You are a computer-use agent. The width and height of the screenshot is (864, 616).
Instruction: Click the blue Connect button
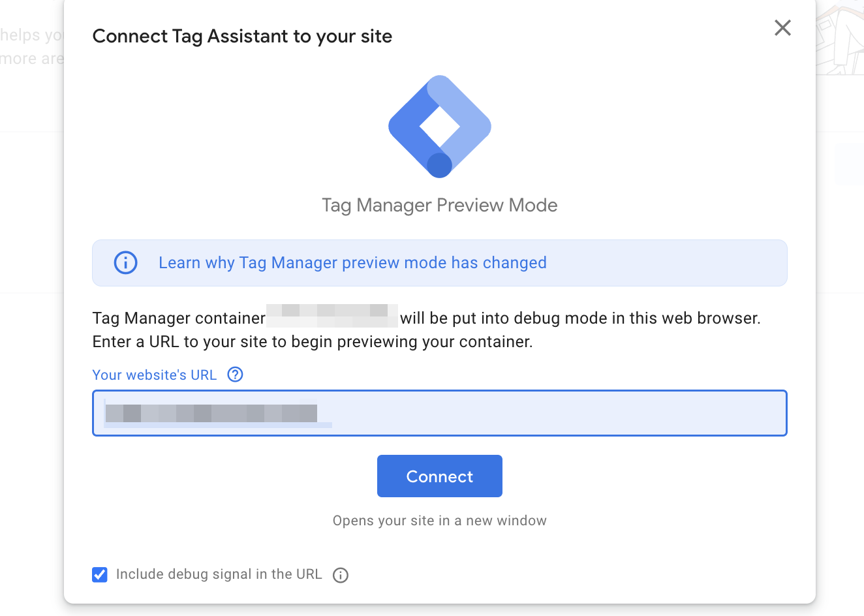pyautogui.click(x=440, y=476)
